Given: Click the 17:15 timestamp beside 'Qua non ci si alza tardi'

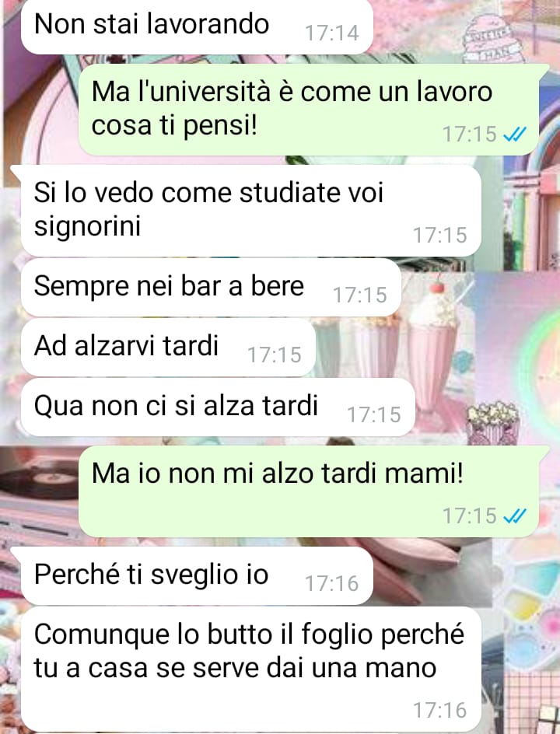Looking at the screenshot, I should tap(374, 414).
